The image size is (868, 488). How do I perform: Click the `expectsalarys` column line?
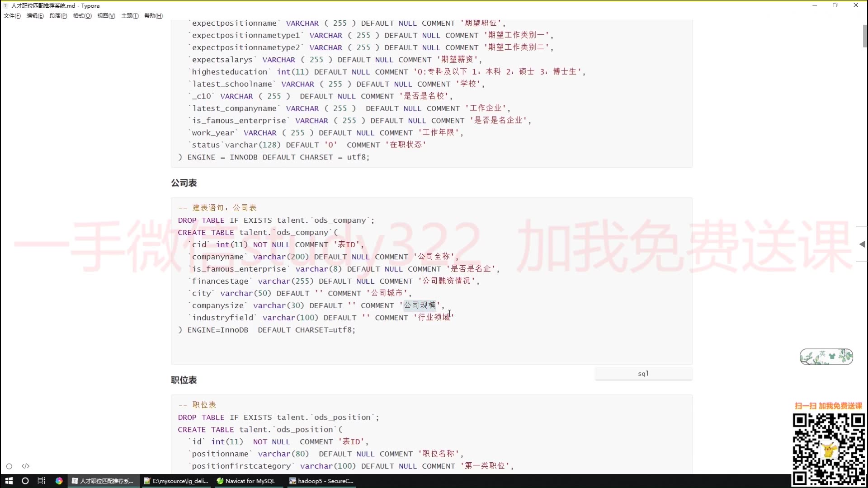tap(335, 60)
